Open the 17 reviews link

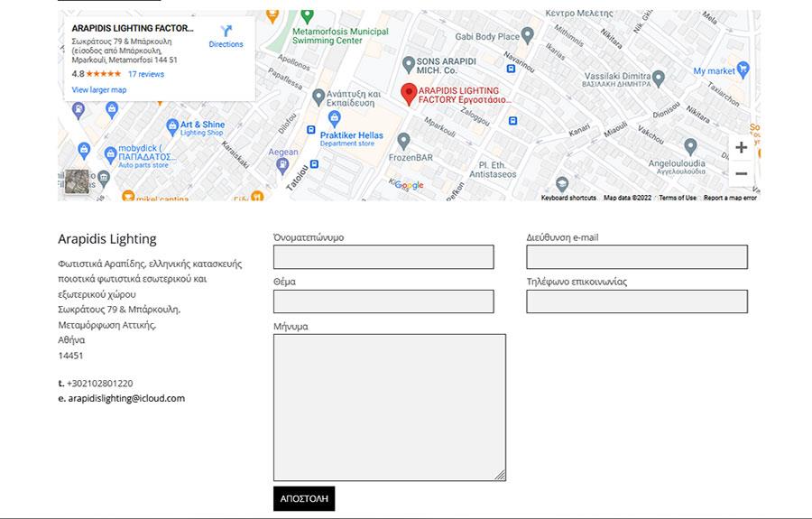click(x=146, y=74)
